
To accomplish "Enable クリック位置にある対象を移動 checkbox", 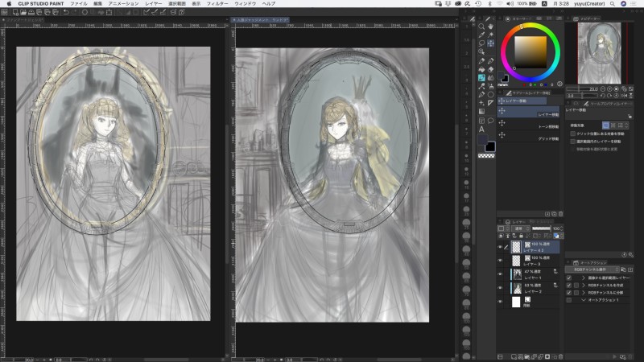I will click(x=572, y=134).
